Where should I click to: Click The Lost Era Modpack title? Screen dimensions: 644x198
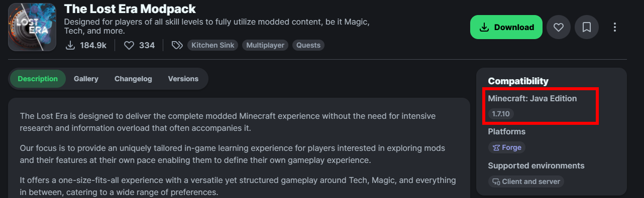point(130,9)
